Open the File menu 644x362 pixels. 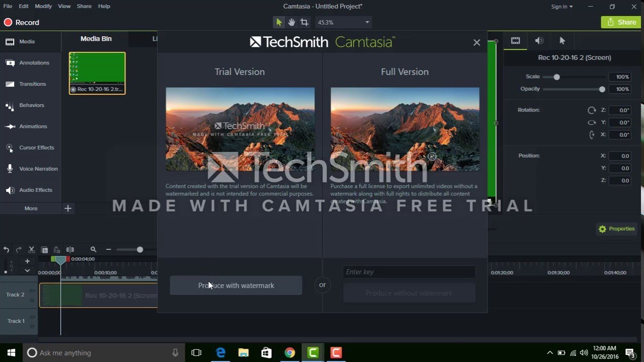[8, 6]
